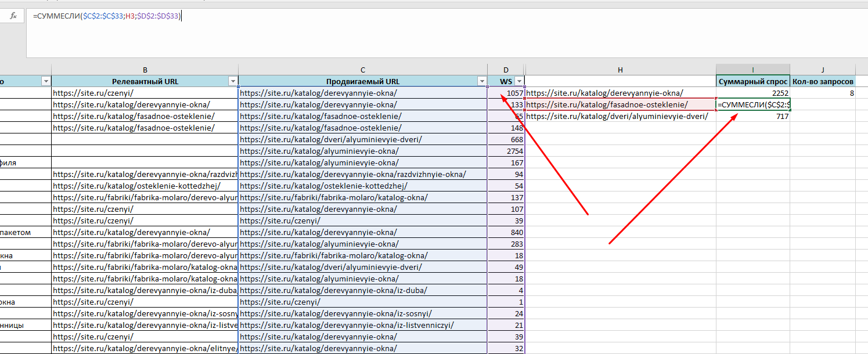868x354 pixels.
Task: Click inside the formula bar with СУММЕСЛИ formula
Action: [x=447, y=33]
